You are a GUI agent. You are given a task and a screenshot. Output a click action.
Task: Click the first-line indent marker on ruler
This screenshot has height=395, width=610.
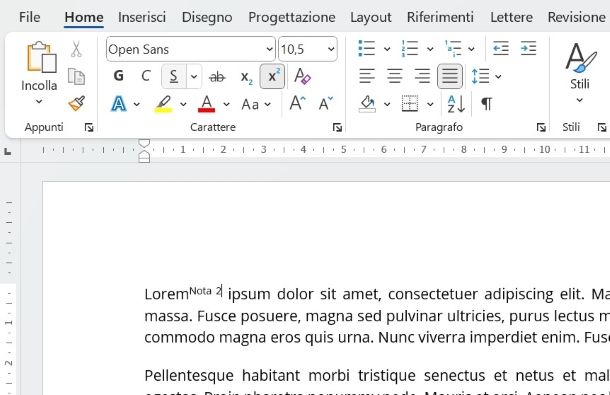[144, 143]
